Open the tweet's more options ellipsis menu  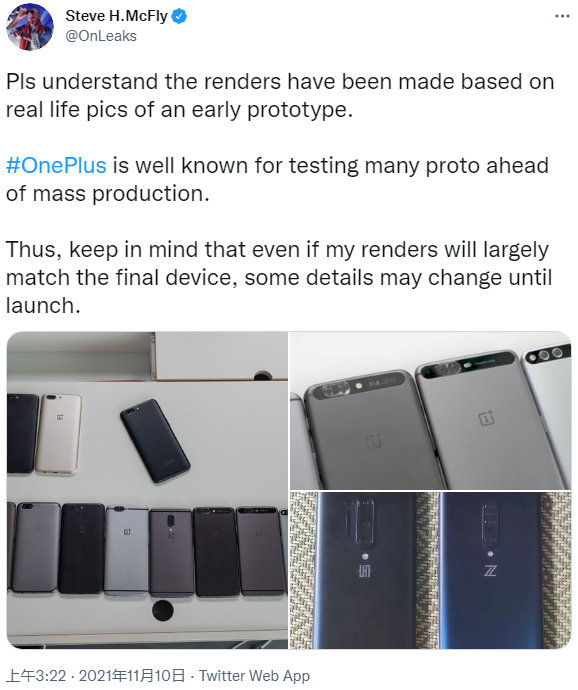coord(562,16)
